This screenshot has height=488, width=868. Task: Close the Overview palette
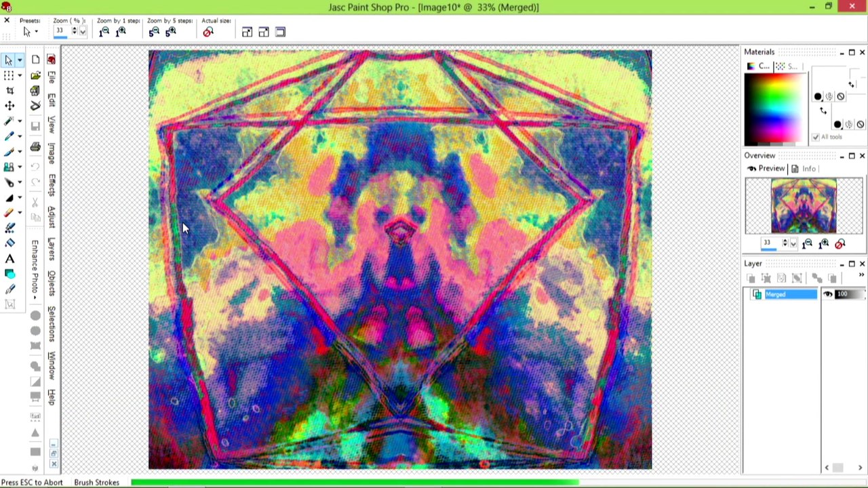point(862,156)
